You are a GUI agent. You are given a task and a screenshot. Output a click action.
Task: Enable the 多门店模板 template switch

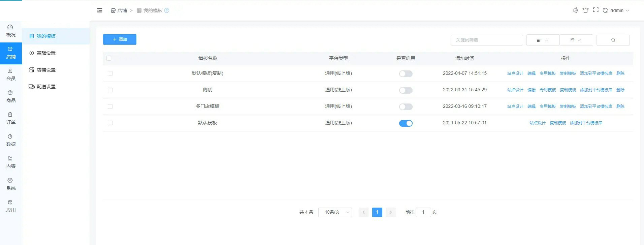click(x=406, y=107)
